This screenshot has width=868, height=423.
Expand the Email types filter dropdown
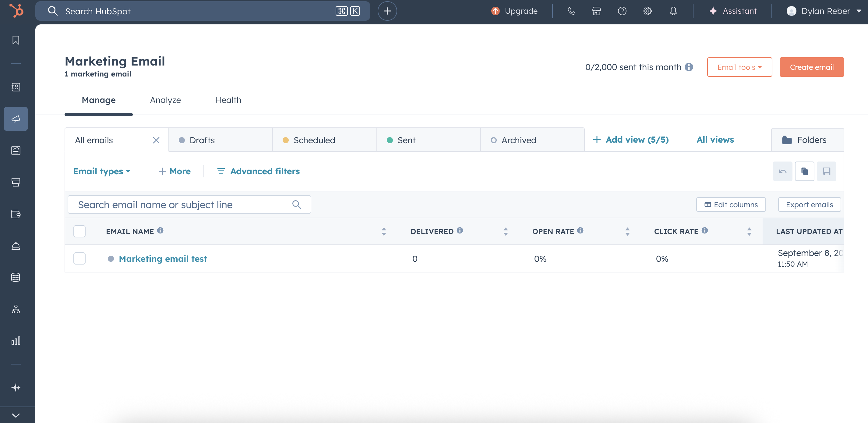pyautogui.click(x=101, y=171)
